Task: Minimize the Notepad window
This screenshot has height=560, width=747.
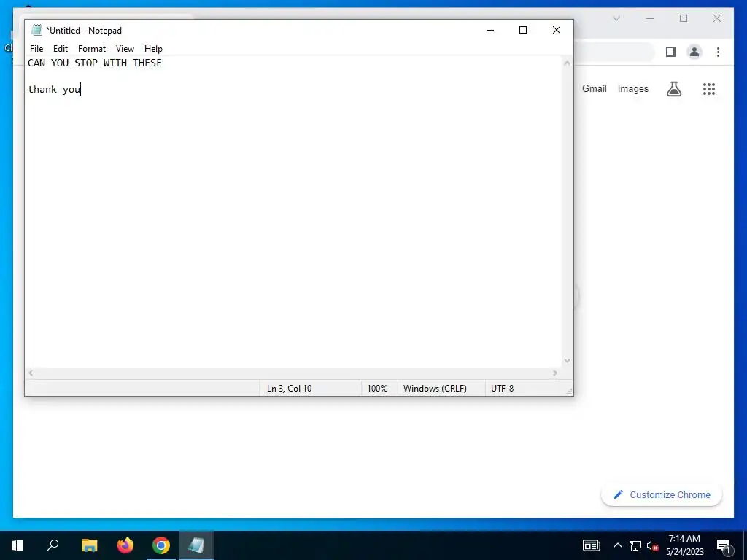Action: 490,30
